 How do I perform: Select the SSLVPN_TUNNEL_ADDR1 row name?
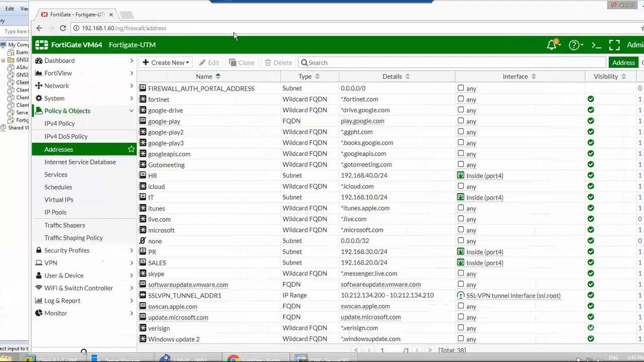pyautogui.click(x=185, y=296)
